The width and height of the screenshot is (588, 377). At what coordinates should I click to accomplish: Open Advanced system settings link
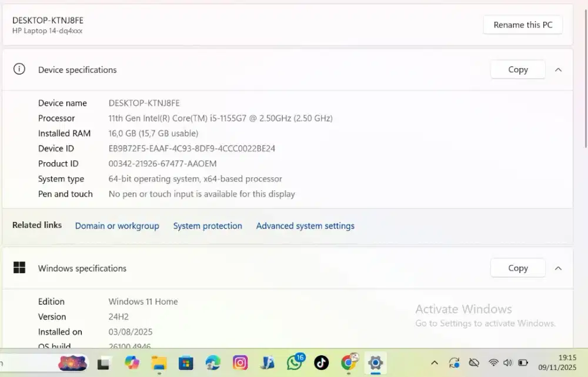(x=305, y=226)
